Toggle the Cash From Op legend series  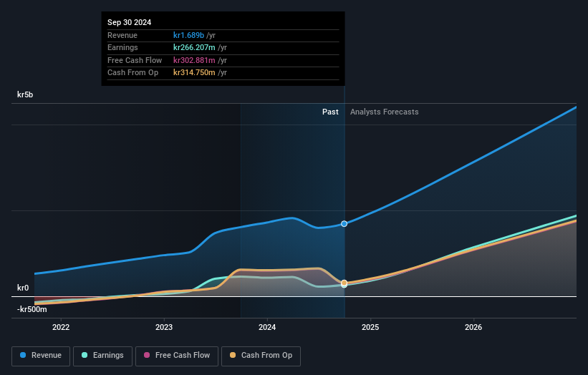coord(261,356)
